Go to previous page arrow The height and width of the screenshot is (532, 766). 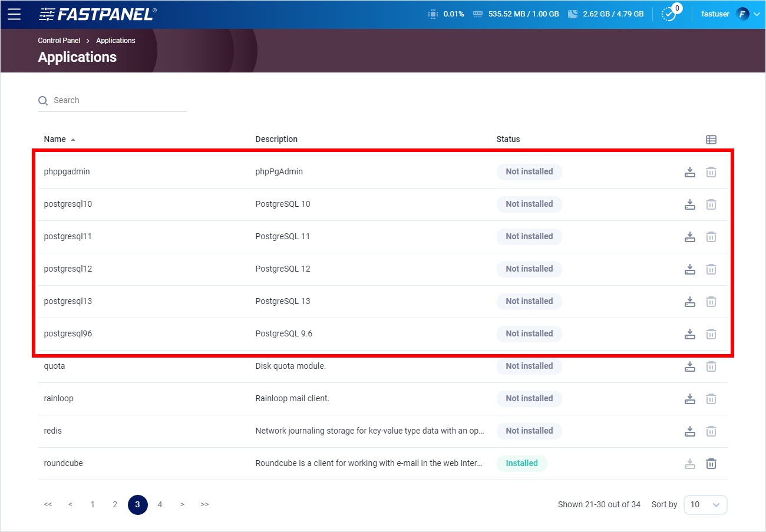pyautogui.click(x=70, y=505)
